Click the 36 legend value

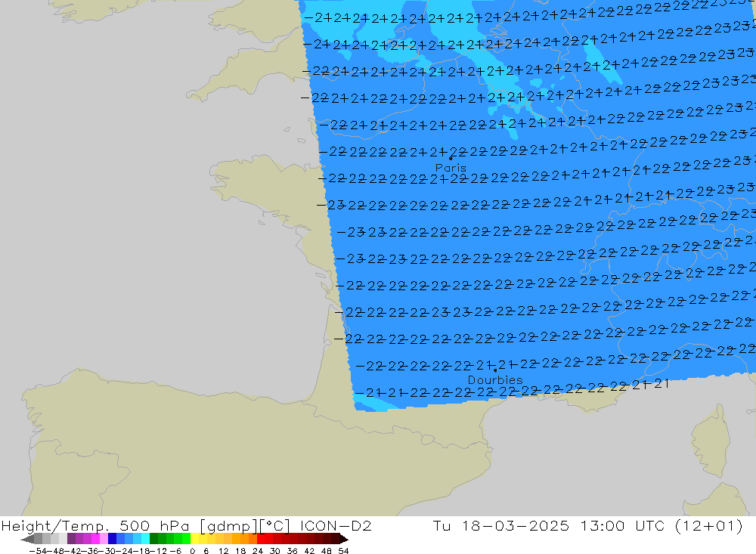click(x=292, y=551)
